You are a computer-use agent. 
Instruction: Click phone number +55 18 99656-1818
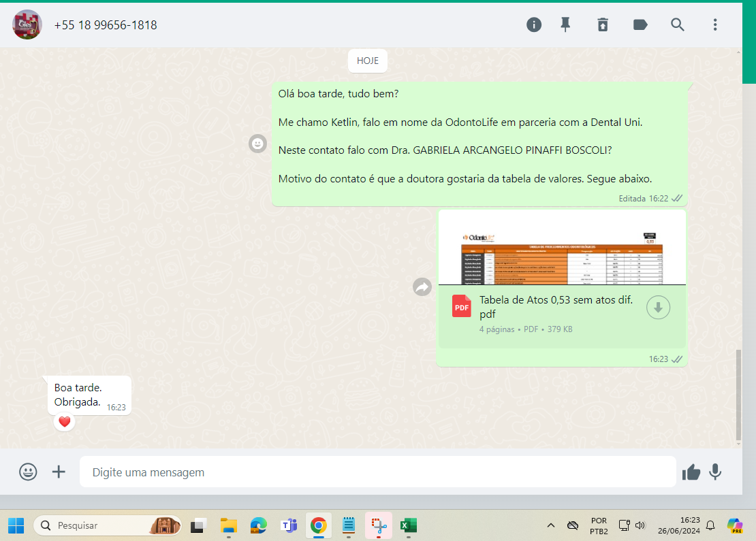pyautogui.click(x=106, y=25)
